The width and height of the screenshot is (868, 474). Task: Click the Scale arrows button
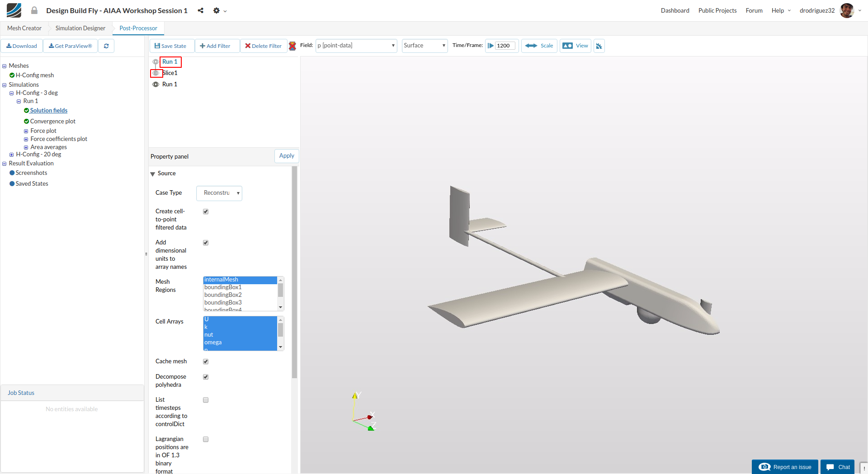point(539,46)
